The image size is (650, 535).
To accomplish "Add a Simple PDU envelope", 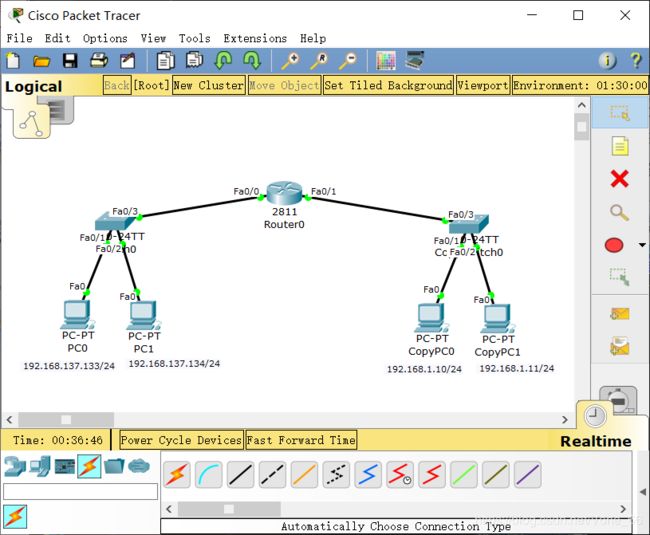I will coord(619,313).
